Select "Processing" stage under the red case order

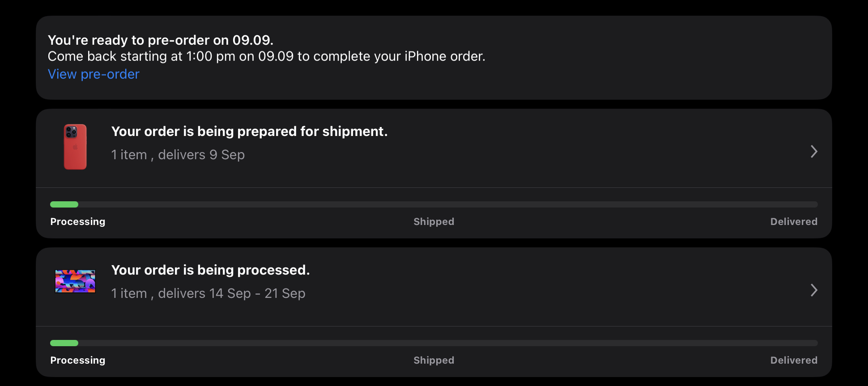78,222
